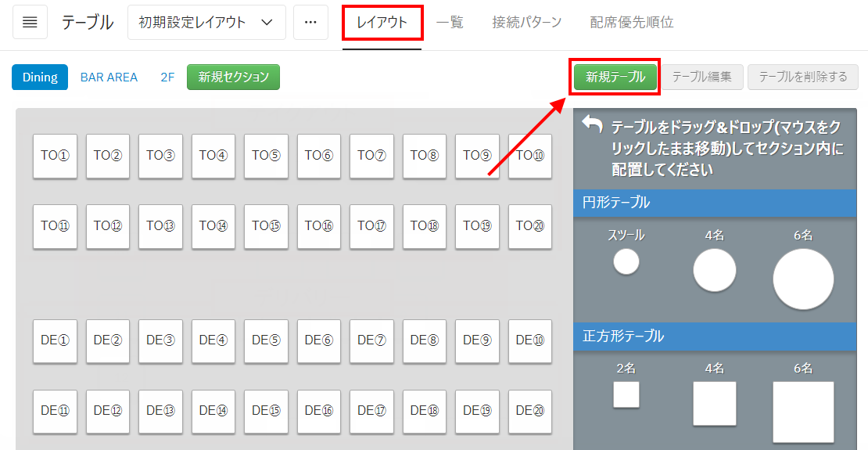Select table DE⑱
868x450 pixels.
click(425, 412)
